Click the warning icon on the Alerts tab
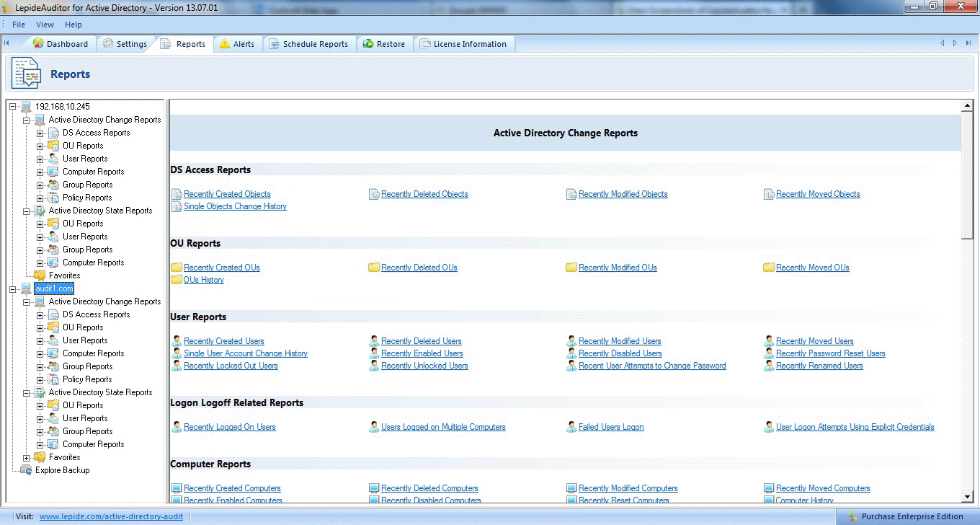 pos(225,44)
